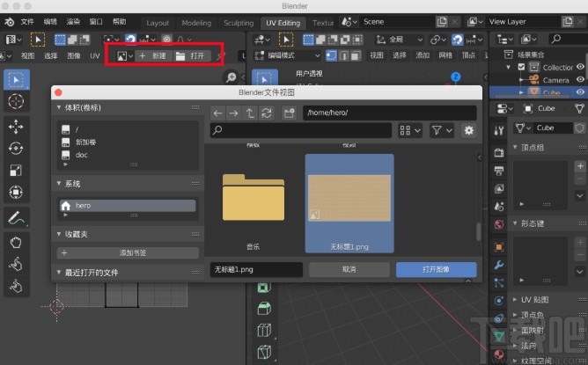Select the Rotate tool in left toolbar
The height and width of the screenshot is (365, 588).
pyautogui.click(x=16, y=148)
